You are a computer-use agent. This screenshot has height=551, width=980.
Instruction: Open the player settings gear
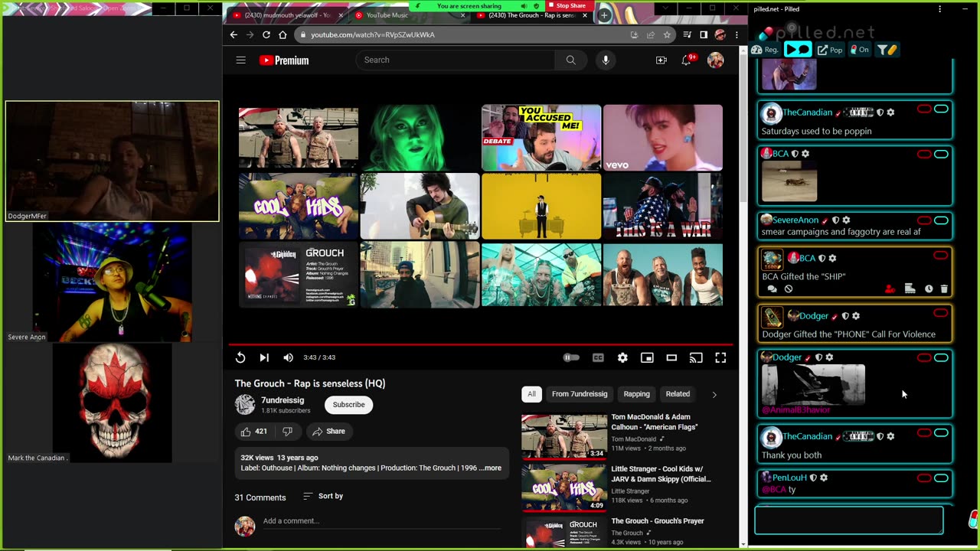(622, 357)
